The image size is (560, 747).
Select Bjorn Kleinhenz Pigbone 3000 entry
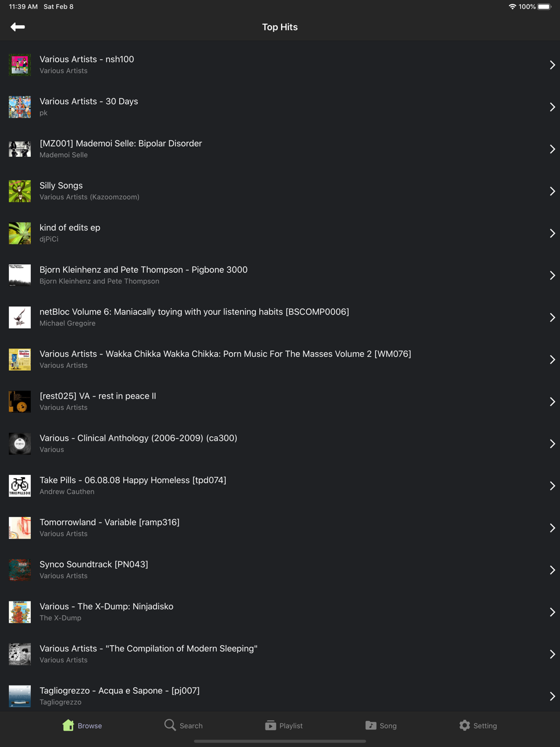[x=280, y=275]
